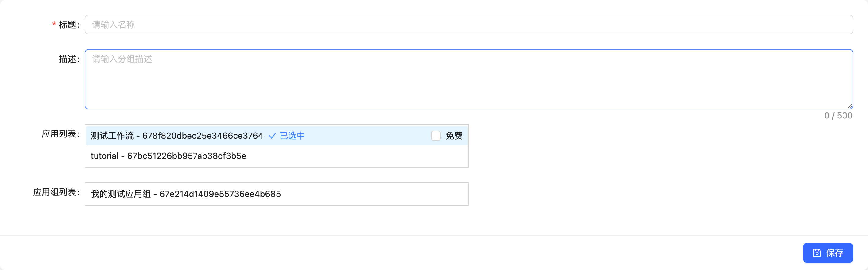Click the floppy disk icon in 保存
This screenshot has height=270, width=868.
click(817, 253)
